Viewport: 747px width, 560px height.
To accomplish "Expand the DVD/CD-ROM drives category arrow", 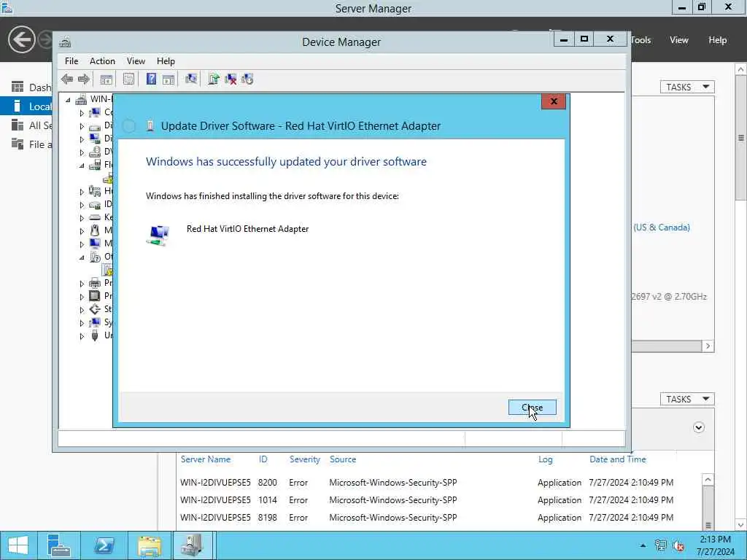I will click(82, 152).
